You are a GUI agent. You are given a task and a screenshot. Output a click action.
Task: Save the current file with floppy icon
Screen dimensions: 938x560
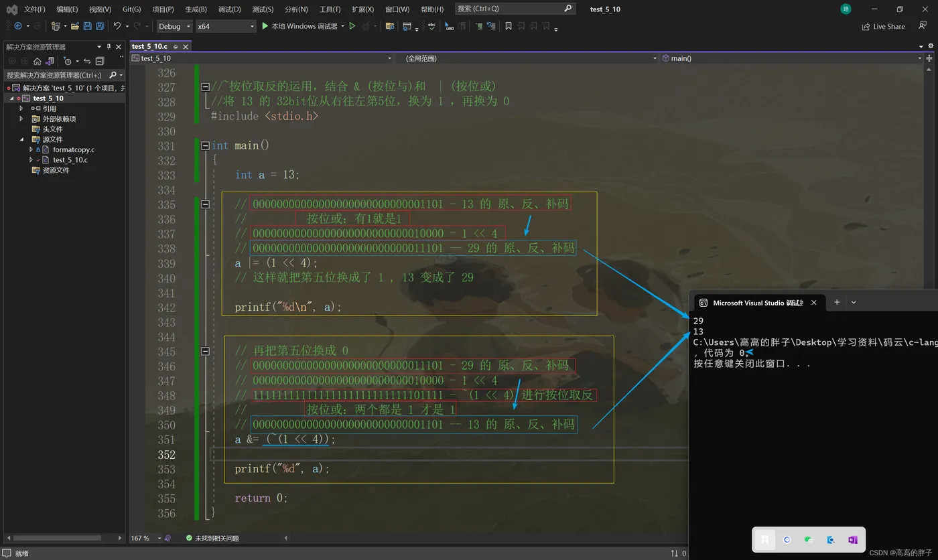pyautogui.click(x=87, y=26)
